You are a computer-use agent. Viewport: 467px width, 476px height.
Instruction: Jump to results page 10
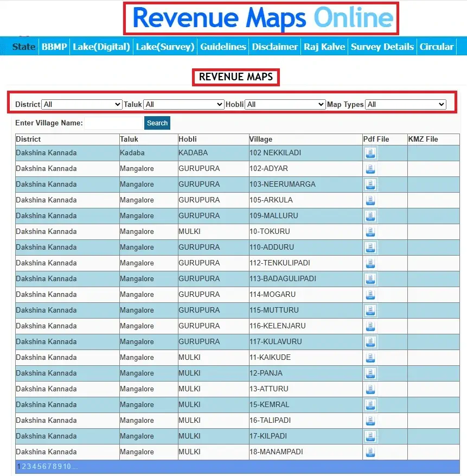tap(67, 466)
